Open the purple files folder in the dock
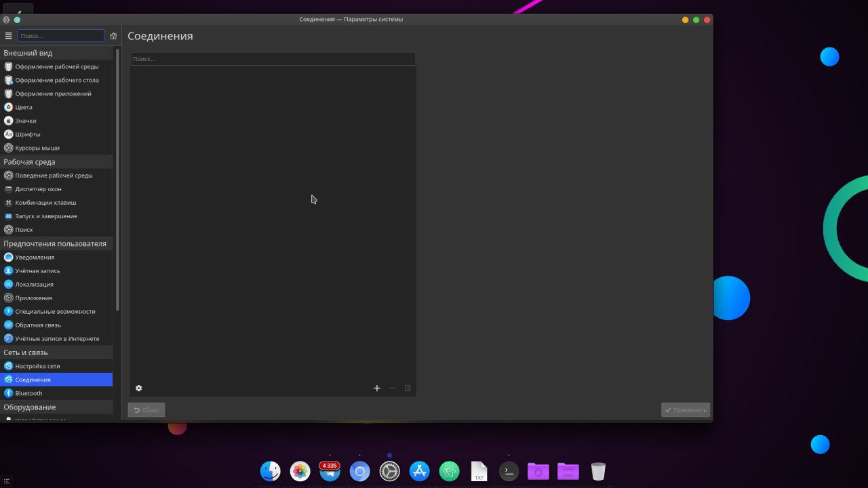This screenshot has width=868, height=488. click(568, 471)
